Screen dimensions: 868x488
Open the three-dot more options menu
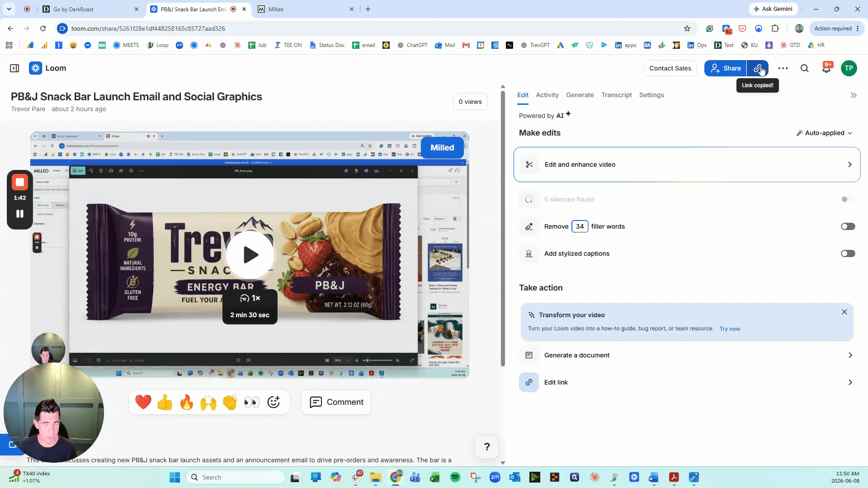(783, 68)
